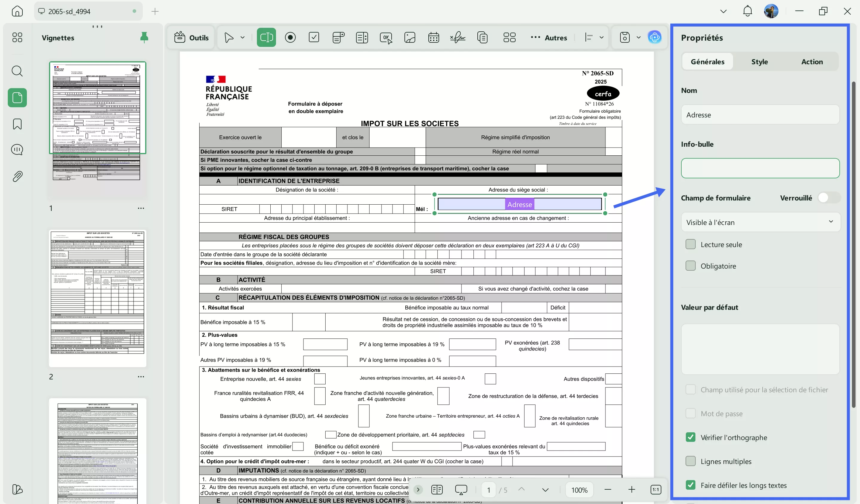Open the title bar chevron dropdown
This screenshot has width=860, height=504.
(723, 11)
